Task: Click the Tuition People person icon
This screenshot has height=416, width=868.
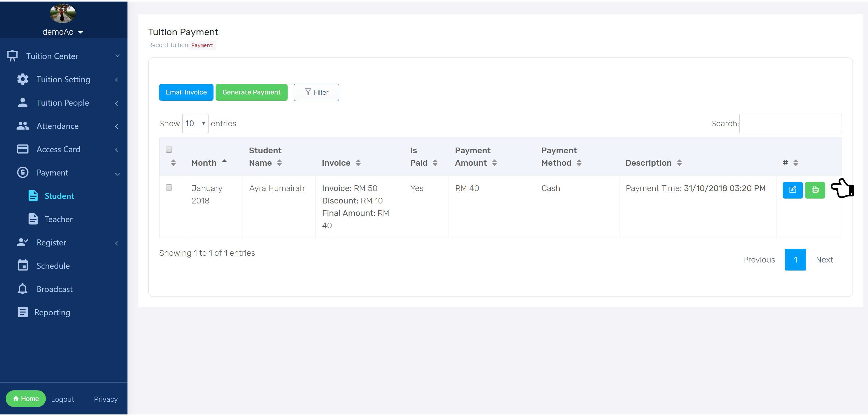Action: 23,102
